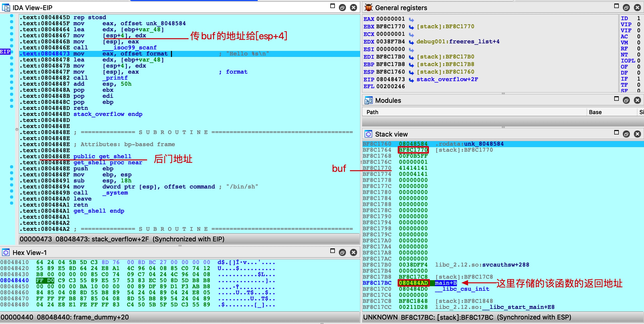Click EFL register value 00200246
The width and height of the screenshot is (644, 324).
point(391,86)
